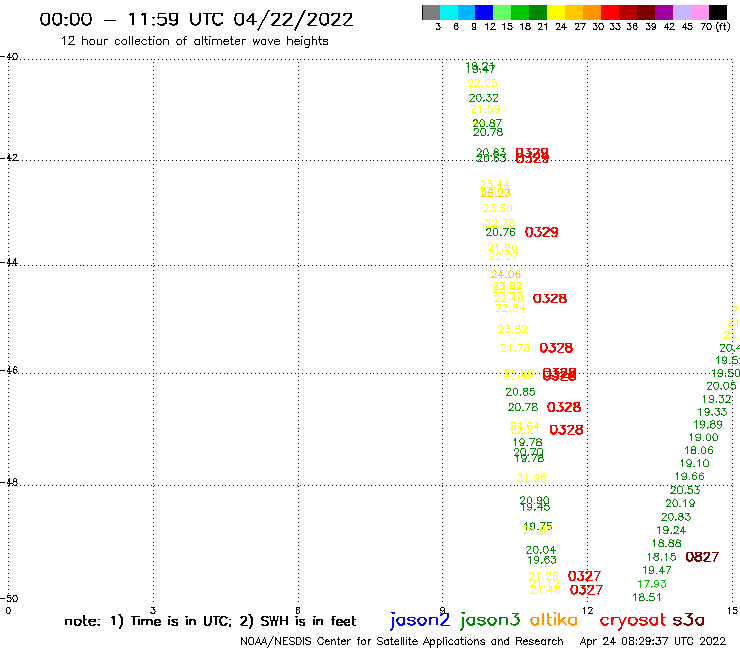Click the 0328 label beside 21.78
The height and width of the screenshot is (650, 740).
pyautogui.click(x=556, y=348)
